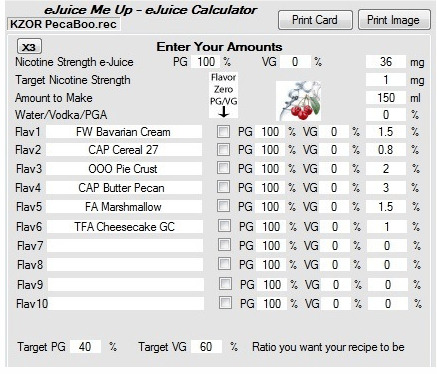
Task: Click the OOO Pie Crust flavor name
Action: coord(124,169)
